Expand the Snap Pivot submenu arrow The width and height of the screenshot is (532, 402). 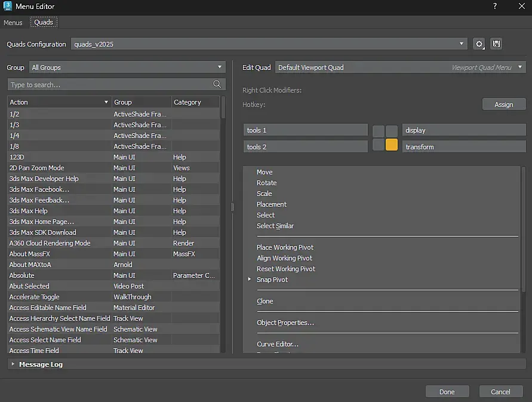click(x=250, y=280)
